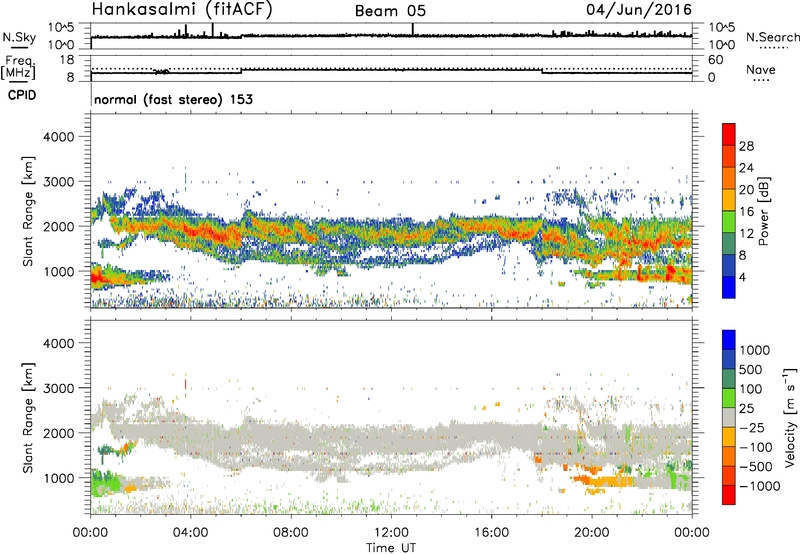Click the 20:00 time axis tick label
The height and width of the screenshot is (554, 800).
pyautogui.click(x=591, y=533)
